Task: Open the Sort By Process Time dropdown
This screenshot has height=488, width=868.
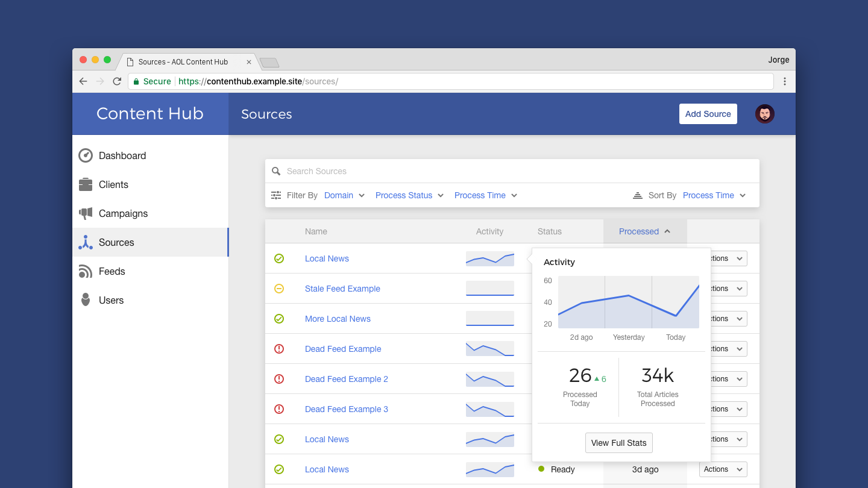Action: [x=714, y=195]
